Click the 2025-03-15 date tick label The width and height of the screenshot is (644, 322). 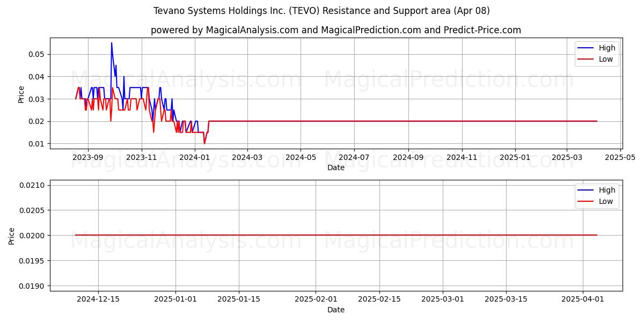pos(507,299)
